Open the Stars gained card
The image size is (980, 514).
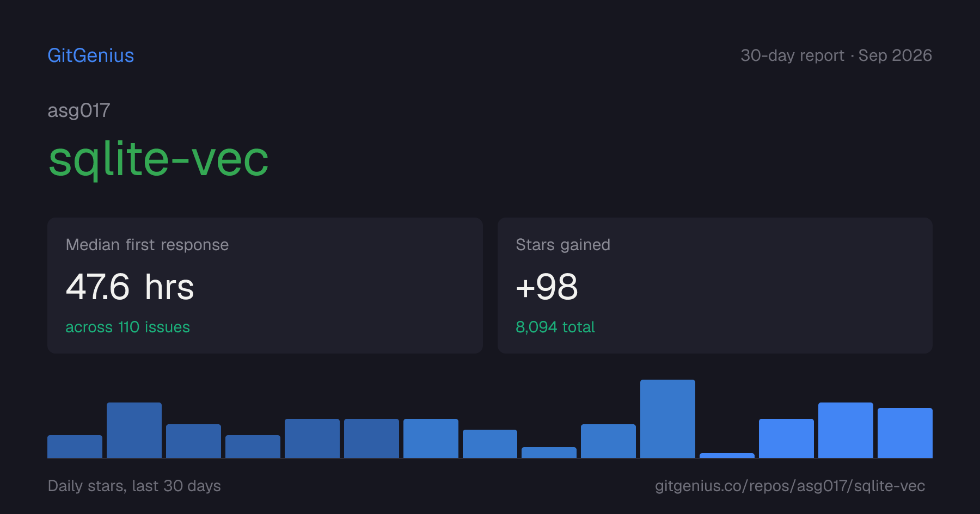[715, 286]
